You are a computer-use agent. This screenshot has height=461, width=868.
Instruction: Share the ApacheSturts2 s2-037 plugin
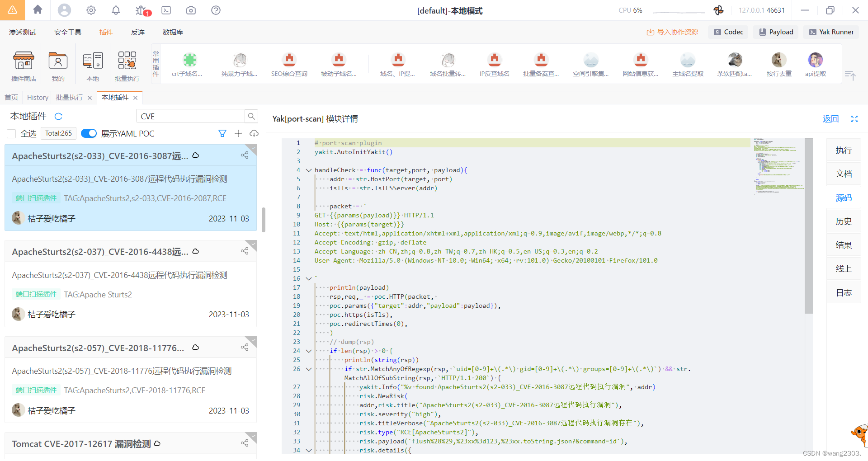click(245, 251)
